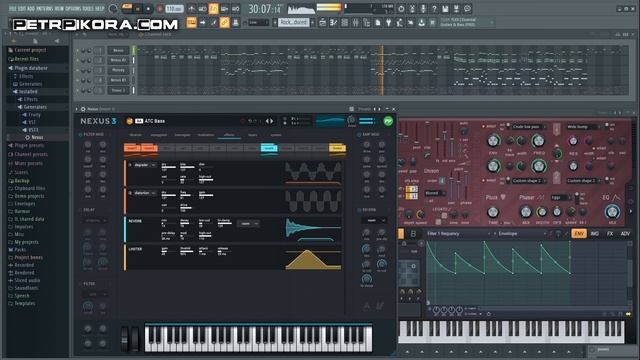This screenshot has height=360, width=640.
Task: Collapse the Generators subfolder under Installed
Action: (x=35, y=107)
